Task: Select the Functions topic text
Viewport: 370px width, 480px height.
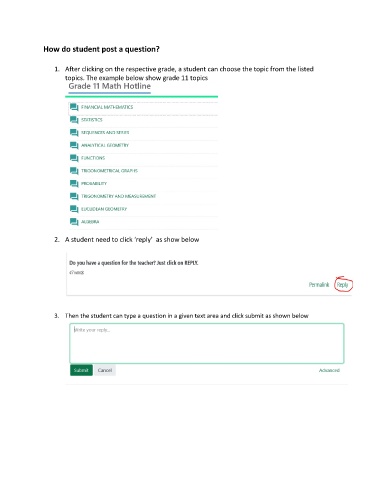Action: point(93,158)
